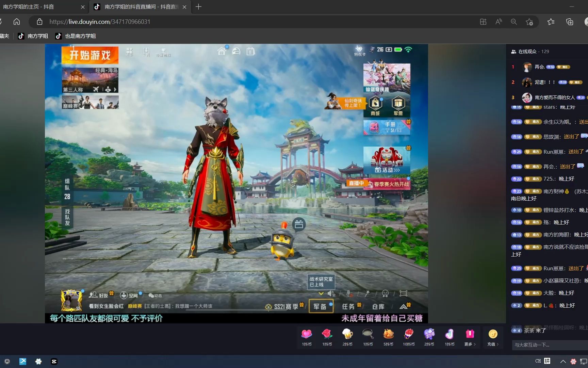Click the clapperboard icon beside the character
Viewport: 588px width, 368px height.
[x=299, y=224]
